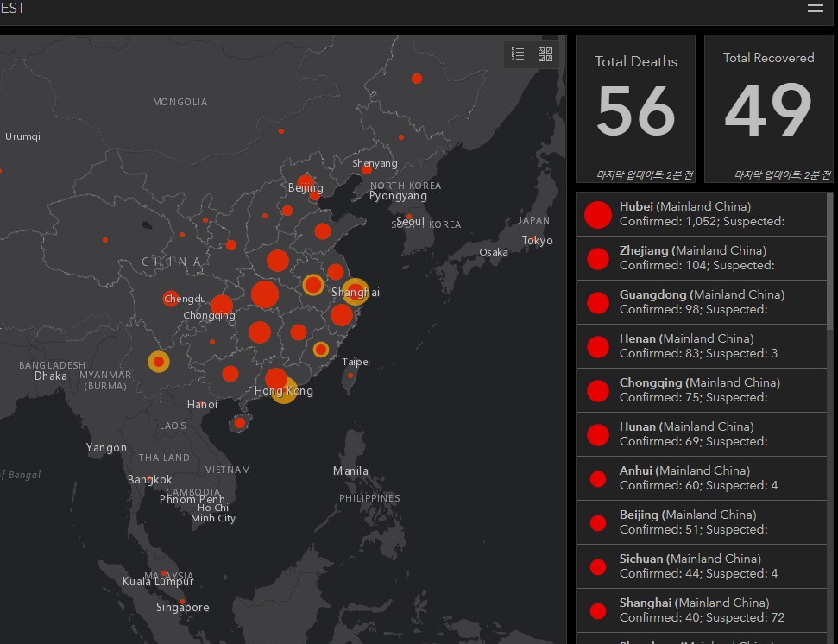Select the Chengdu case marker
This screenshot has width=838, height=644.
tap(171, 299)
